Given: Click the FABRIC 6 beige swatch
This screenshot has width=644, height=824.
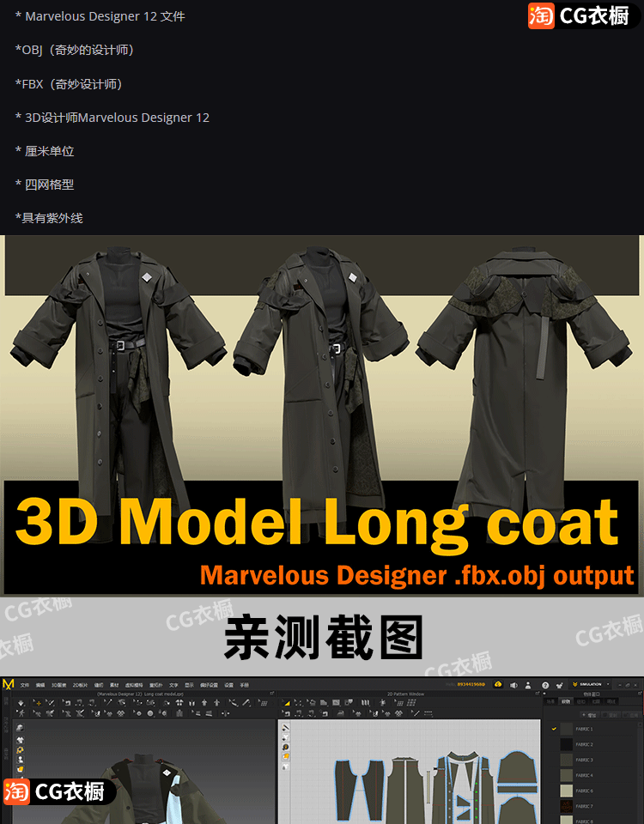Looking at the screenshot, I should point(566,791).
